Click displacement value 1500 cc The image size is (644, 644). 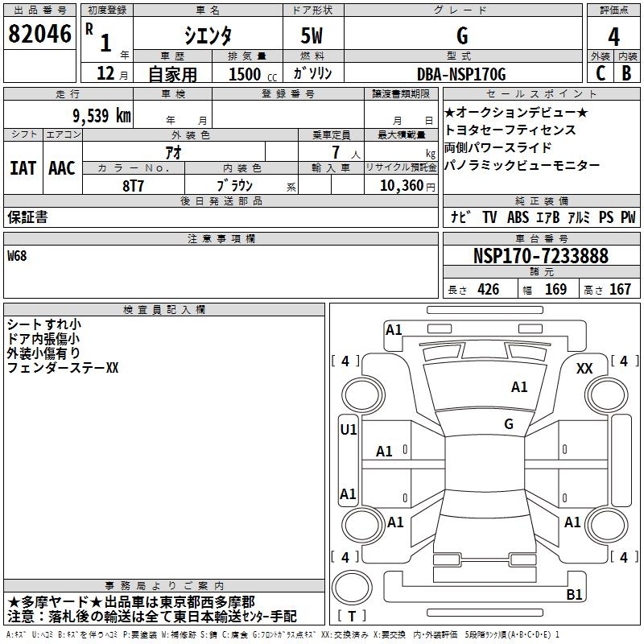[253, 74]
